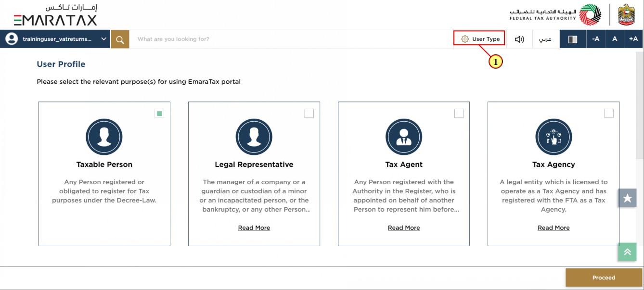
Task: Reset font size with A button
Action: click(615, 39)
